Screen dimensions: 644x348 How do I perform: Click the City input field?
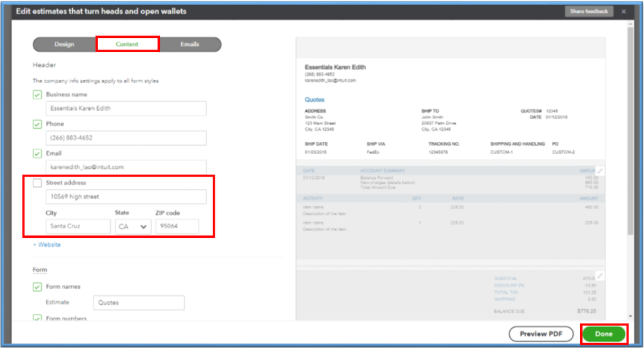click(x=78, y=226)
